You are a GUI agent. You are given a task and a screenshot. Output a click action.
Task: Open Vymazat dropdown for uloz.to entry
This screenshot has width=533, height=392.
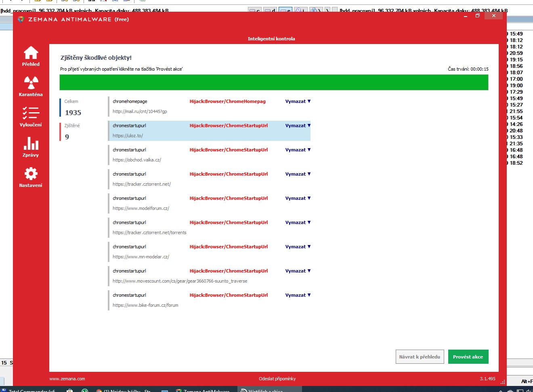[298, 126]
